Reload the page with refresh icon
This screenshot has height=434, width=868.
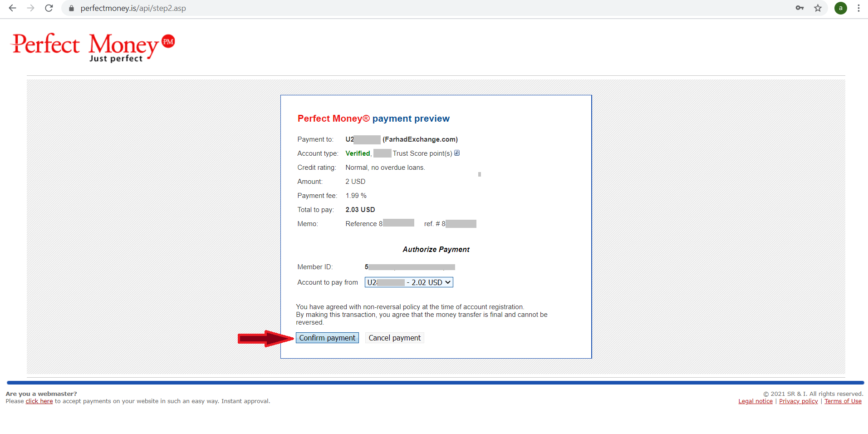pos(49,8)
